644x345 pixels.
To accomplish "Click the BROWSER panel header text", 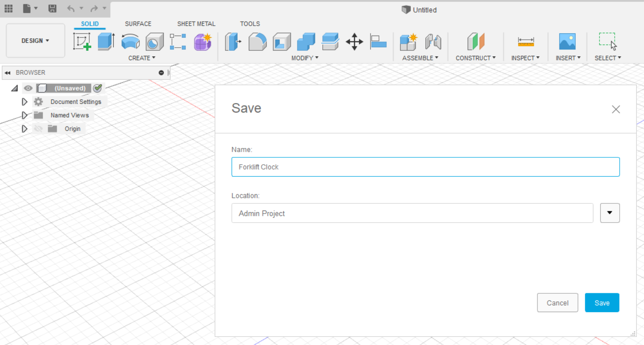I will (x=31, y=72).
